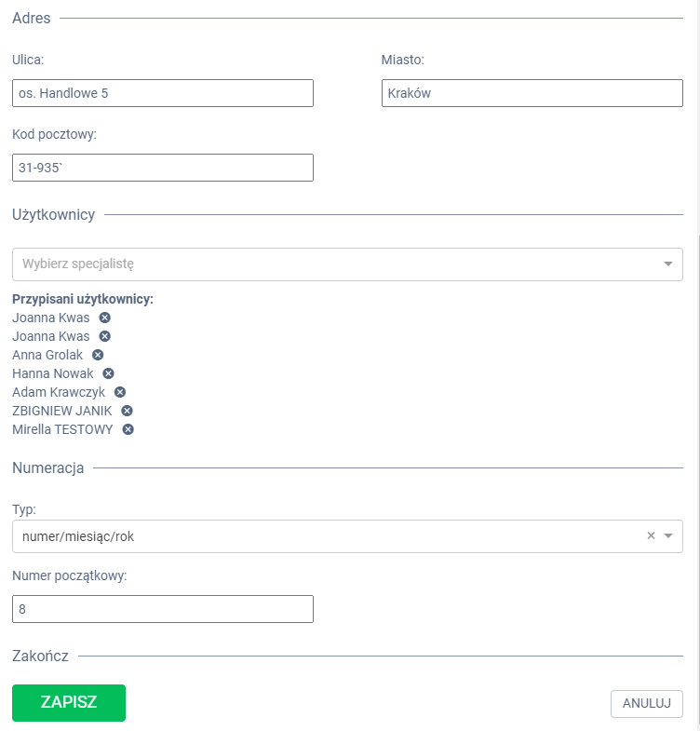Click the ZAPISZ save button
Screen dimensions: 700x731
point(69,703)
